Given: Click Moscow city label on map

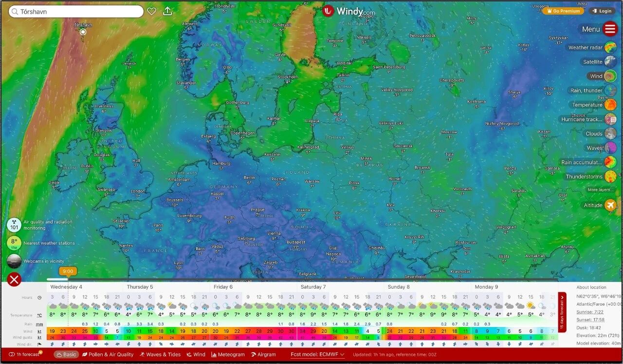Looking at the screenshot, I should [449, 132].
